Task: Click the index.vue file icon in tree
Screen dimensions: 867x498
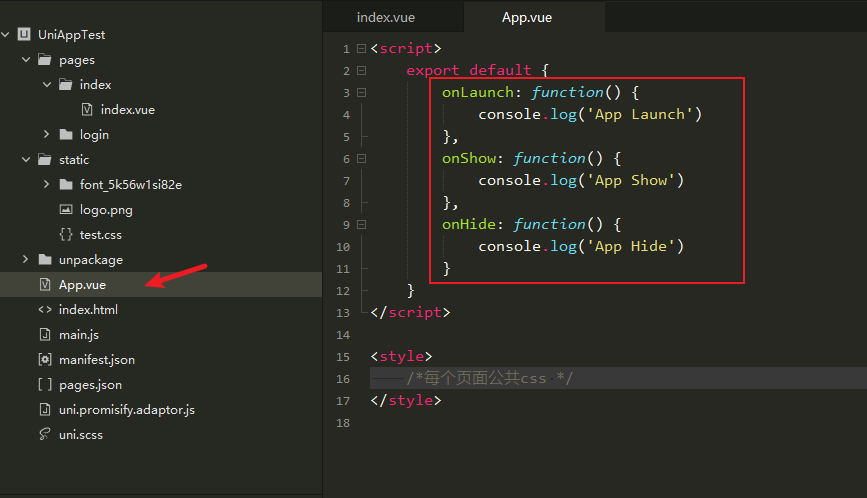Action: coord(87,109)
